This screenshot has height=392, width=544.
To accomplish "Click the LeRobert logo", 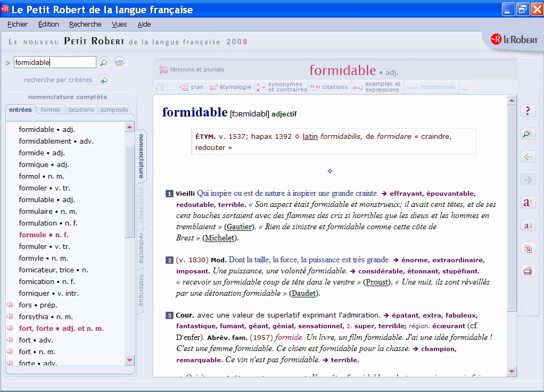I will coord(514,40).
